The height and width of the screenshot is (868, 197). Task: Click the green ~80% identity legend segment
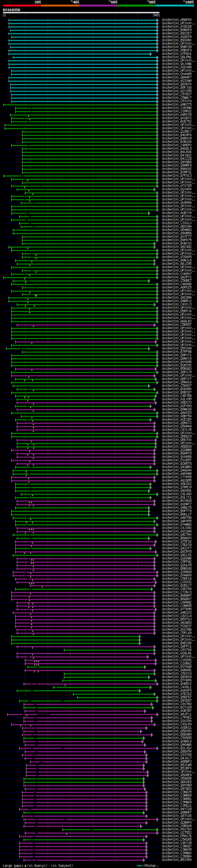tap(137, 6)
